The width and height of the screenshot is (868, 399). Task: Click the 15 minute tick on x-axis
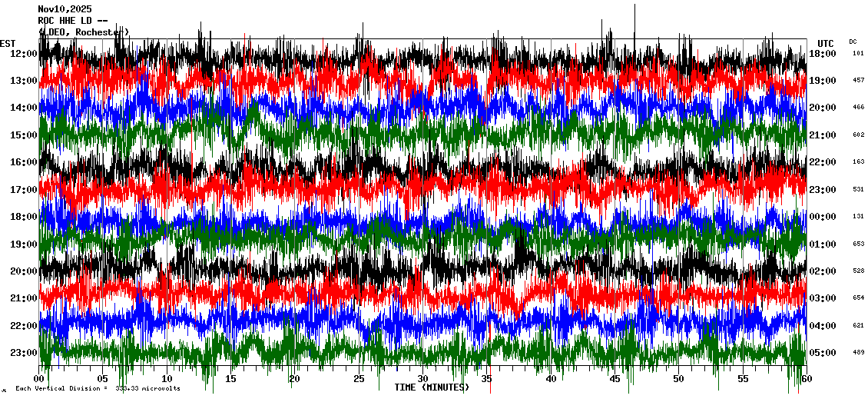(231, 379)
